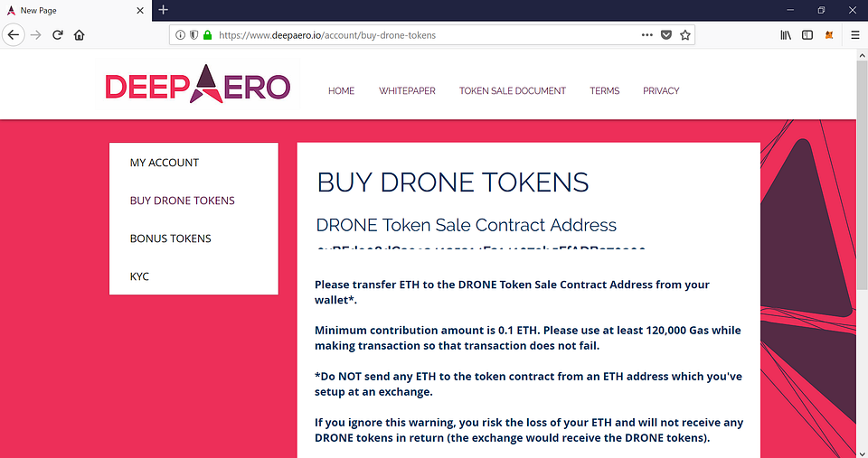The width and height of the screenshot is (868, 458).
Task: Open tracking protection shield icon
Action: [193, 35]
